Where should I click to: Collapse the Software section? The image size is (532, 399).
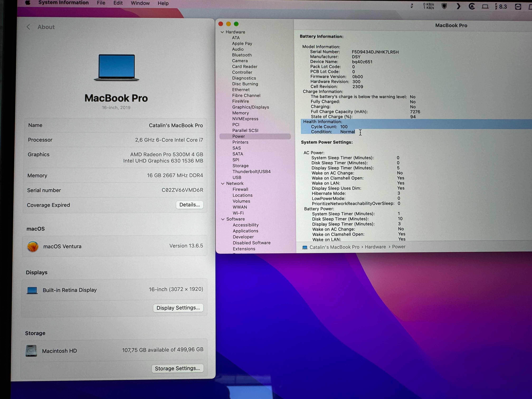[x=223, y=219]
